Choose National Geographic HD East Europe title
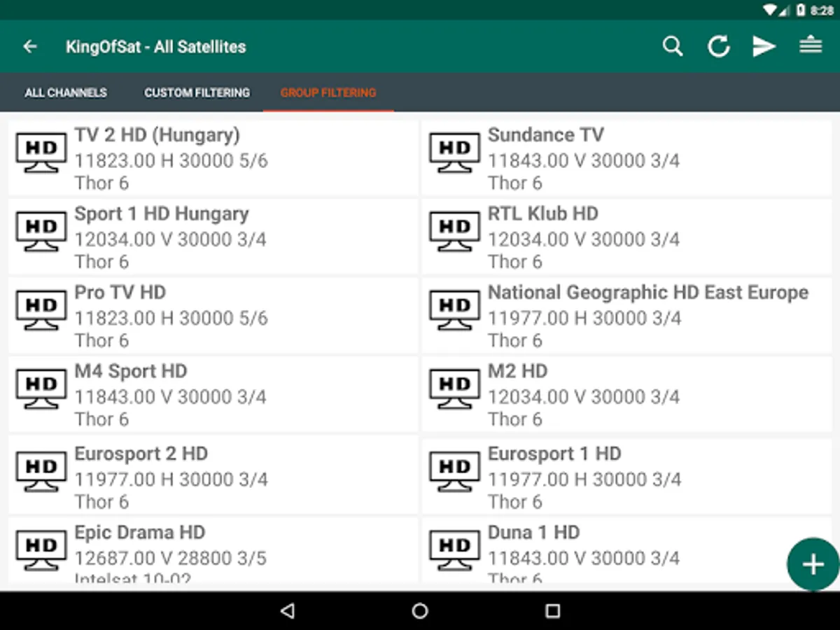 point(648,293)
